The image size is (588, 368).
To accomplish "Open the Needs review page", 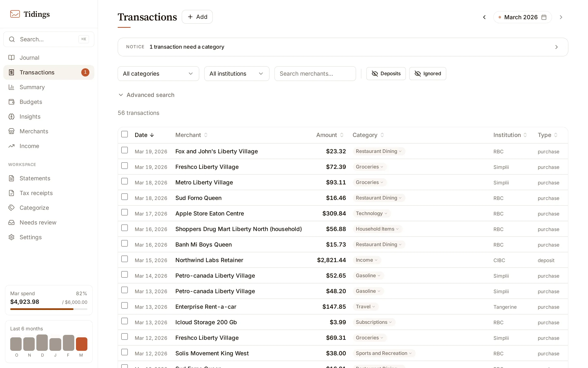I will pos(49,222).
